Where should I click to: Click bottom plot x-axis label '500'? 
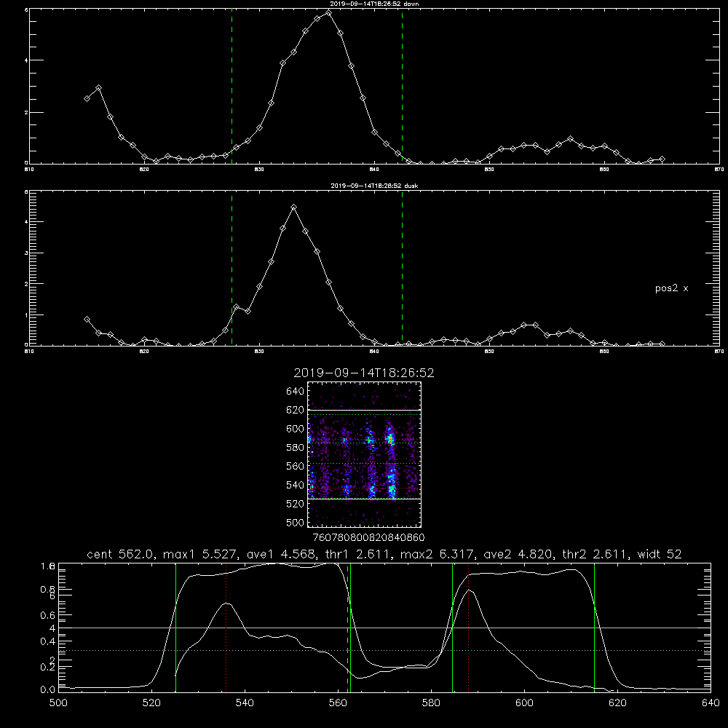pyautogui.click(x=58, y=703)
